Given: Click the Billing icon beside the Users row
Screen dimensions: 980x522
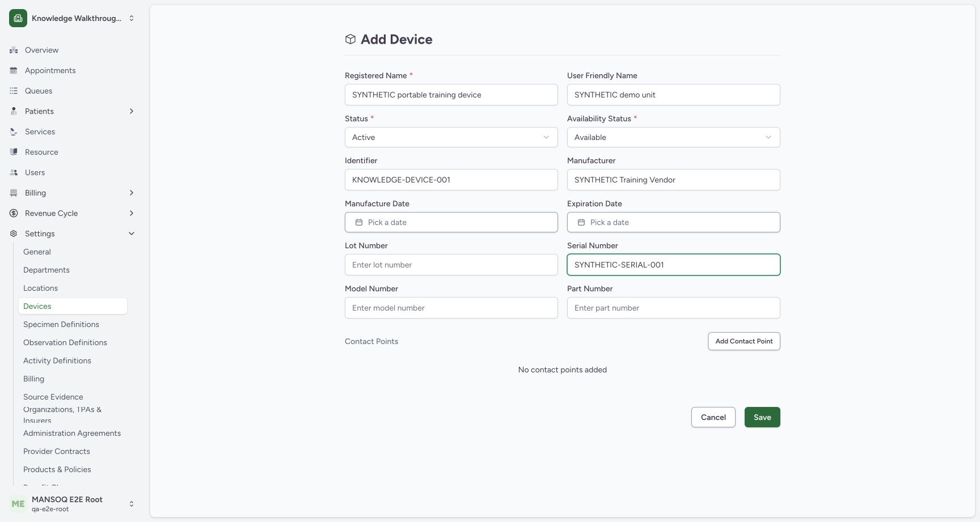Looking at the screenshot, I should (14, 193).
